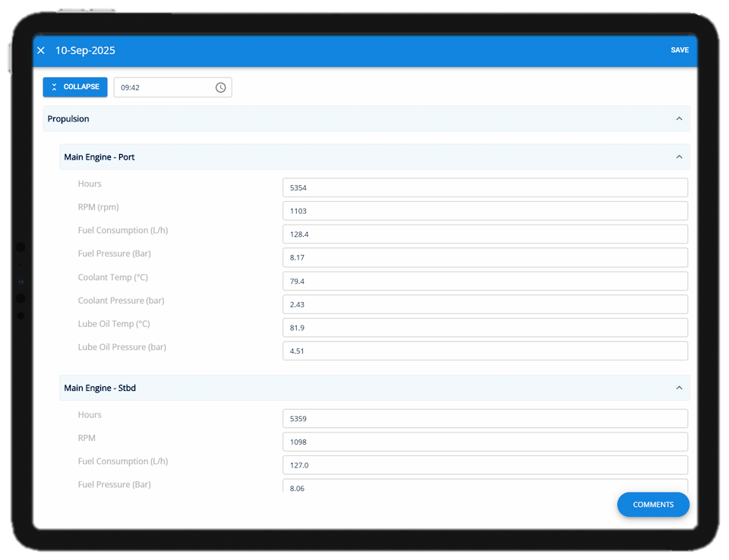The height and width of the screenshot is (560, 729).
Task: Click the Stbd Hours label
Action: pos(90,415)
